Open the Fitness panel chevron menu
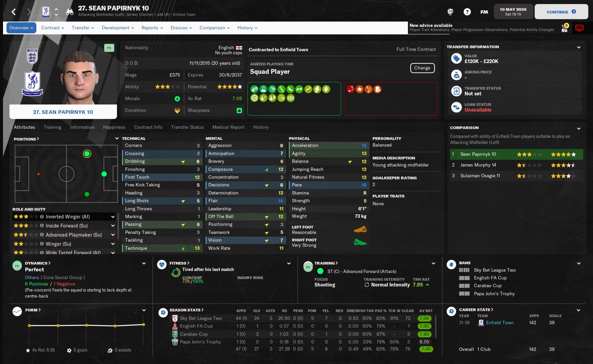This screenshot has height=364, width=593. tap(289, 263)
